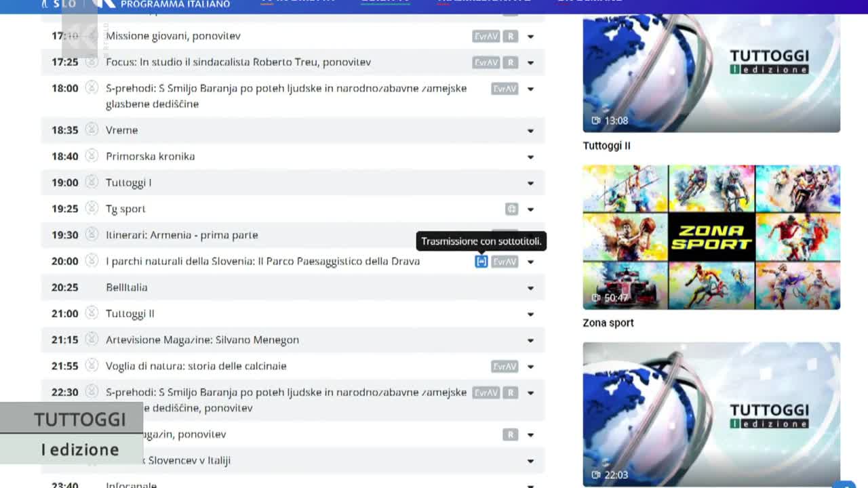The width and height of the screenshot is (868, 488).
Task: Click the 20:25 time label
Action: [x=65, y=287]
